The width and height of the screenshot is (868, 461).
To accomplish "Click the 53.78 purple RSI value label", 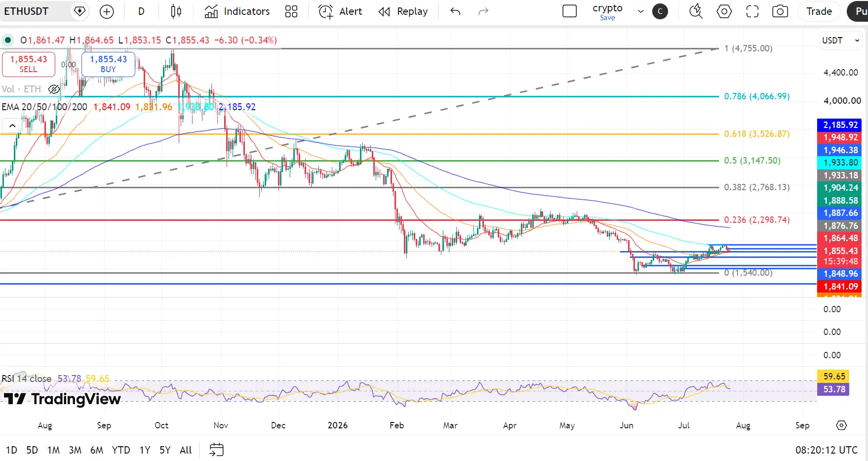I will (834, 389).
